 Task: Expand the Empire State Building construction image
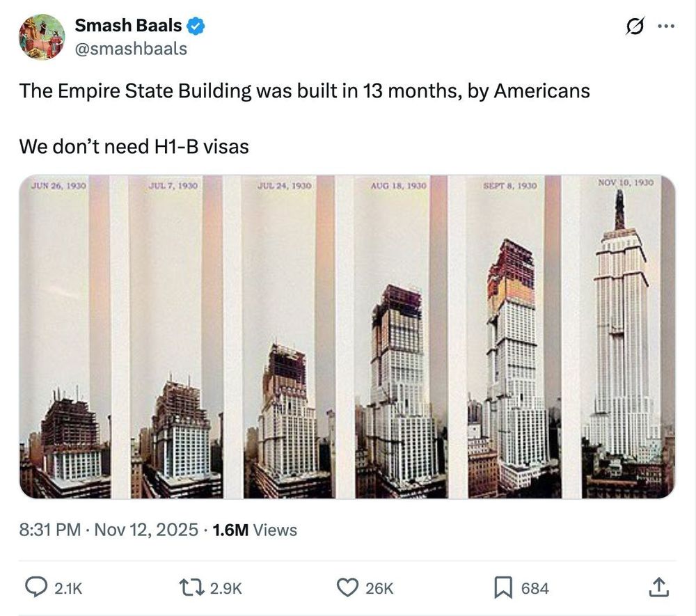coord(348,338)
